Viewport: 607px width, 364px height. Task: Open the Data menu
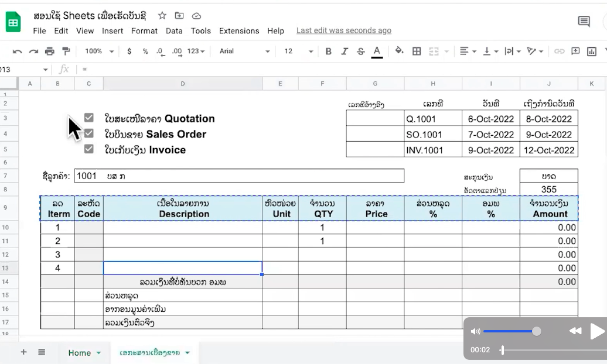[174, 31]
